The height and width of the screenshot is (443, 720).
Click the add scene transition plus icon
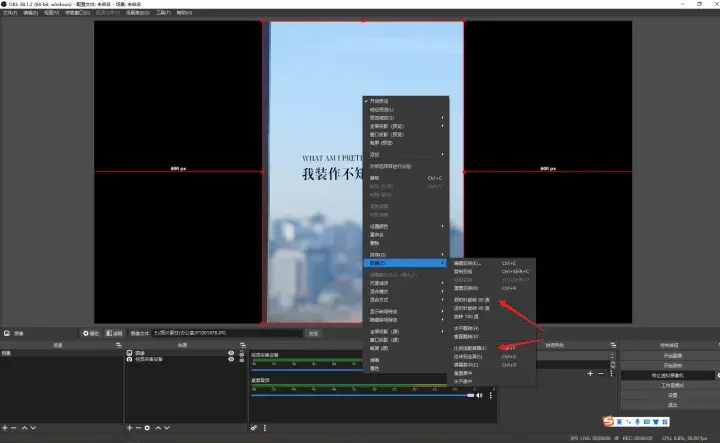591,373
